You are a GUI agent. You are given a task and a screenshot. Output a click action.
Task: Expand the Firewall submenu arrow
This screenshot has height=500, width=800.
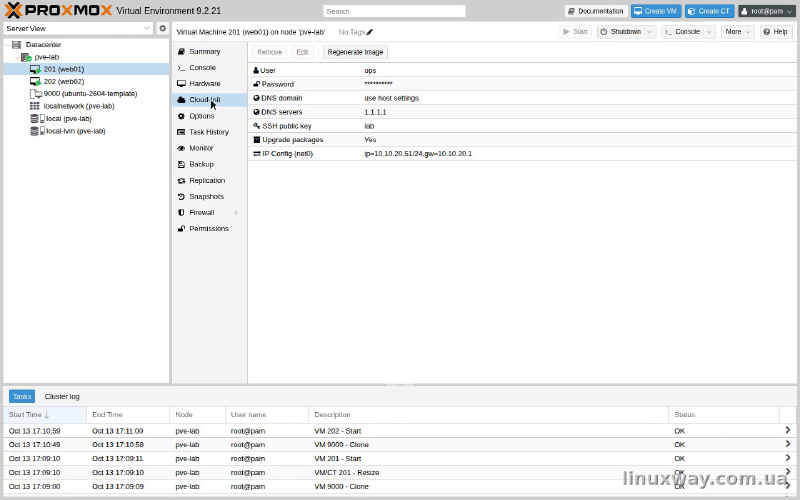coord(236,213)
